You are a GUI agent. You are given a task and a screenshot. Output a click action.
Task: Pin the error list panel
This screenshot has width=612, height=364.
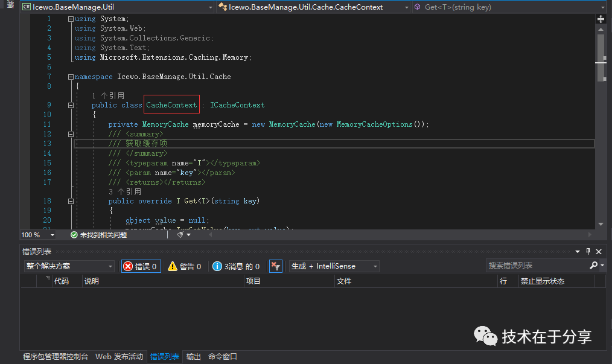[x=588, y=252]
